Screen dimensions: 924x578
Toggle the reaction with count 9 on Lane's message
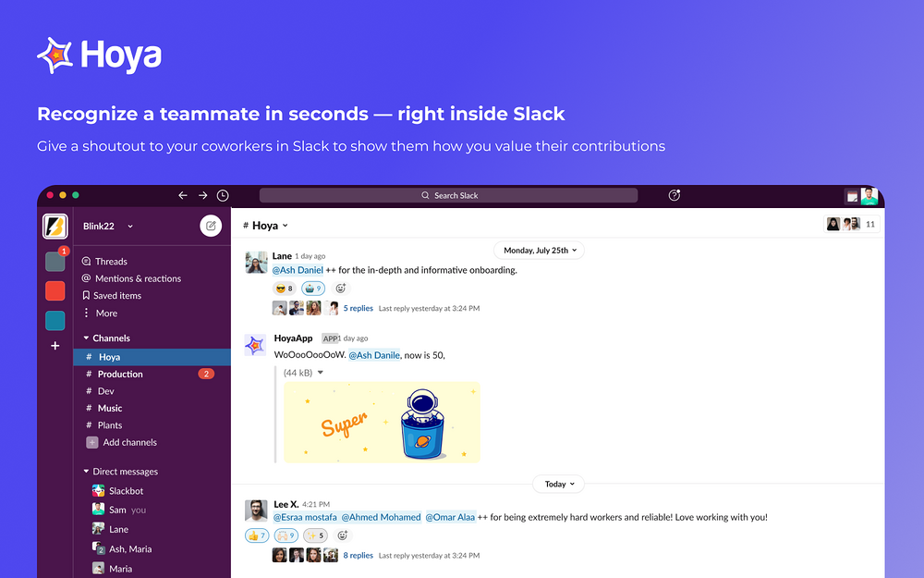(x=313, y=289)
